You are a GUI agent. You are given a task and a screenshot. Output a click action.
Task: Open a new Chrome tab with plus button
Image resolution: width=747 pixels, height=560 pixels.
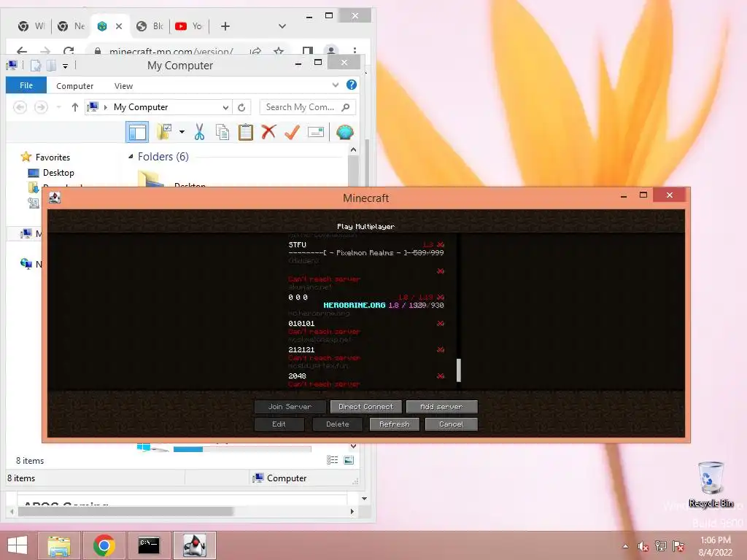[225, 26]
